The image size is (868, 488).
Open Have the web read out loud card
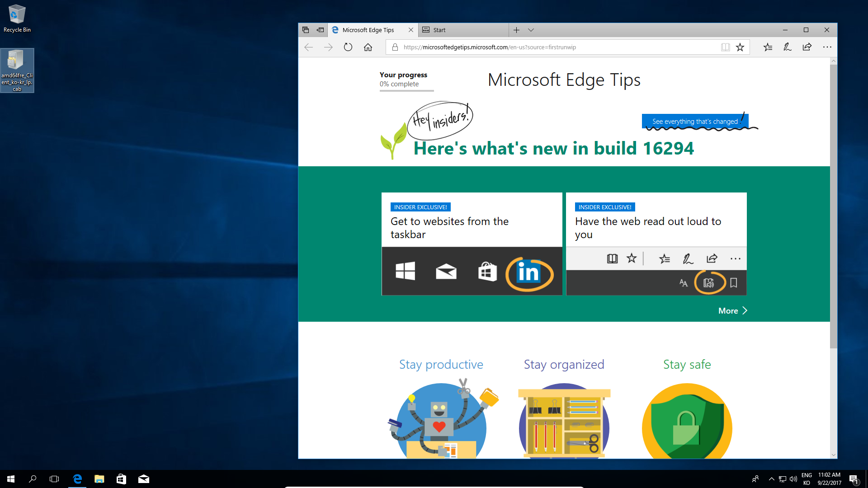[x=656, y=244]
